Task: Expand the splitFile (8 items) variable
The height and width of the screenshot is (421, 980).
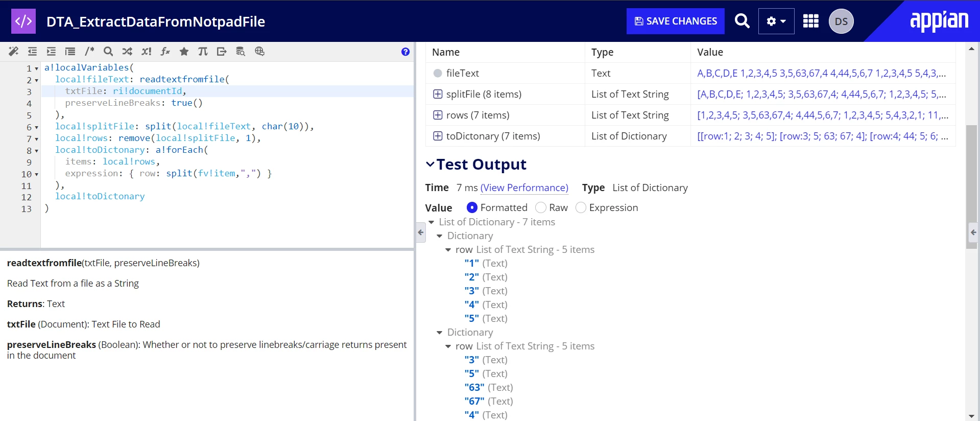Action: 438,94
